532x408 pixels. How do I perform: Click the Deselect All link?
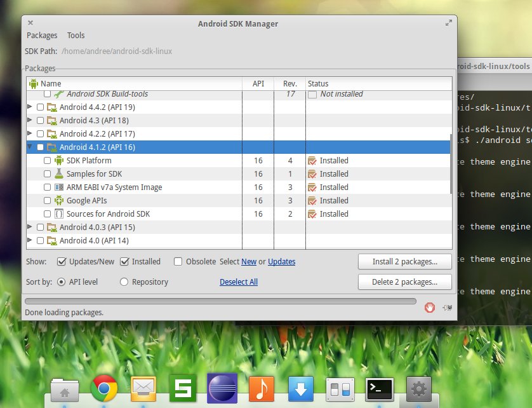[x=239, y=282]
